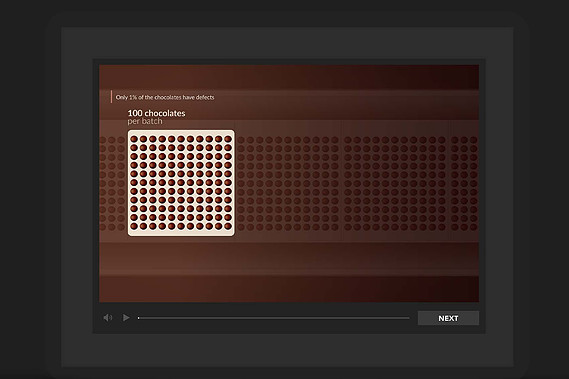
Task: Click the white playhead dot on the progress bar
Action: coord(138,318)
